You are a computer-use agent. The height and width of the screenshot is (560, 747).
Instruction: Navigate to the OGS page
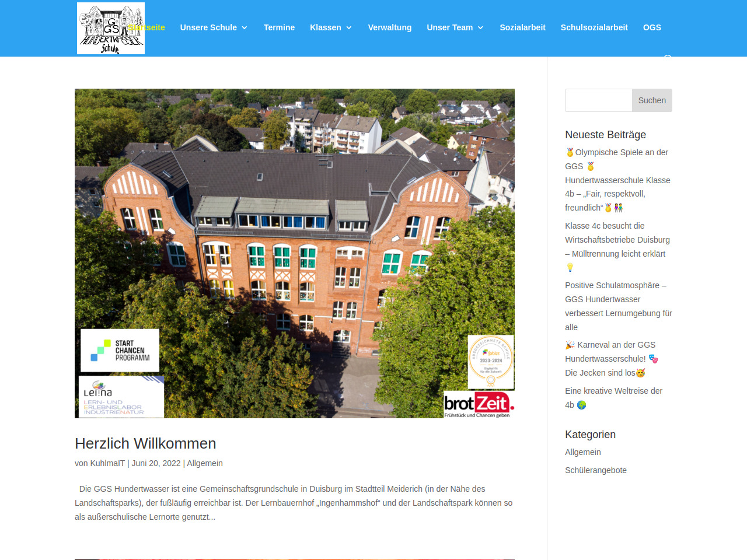tap(652, 27)
